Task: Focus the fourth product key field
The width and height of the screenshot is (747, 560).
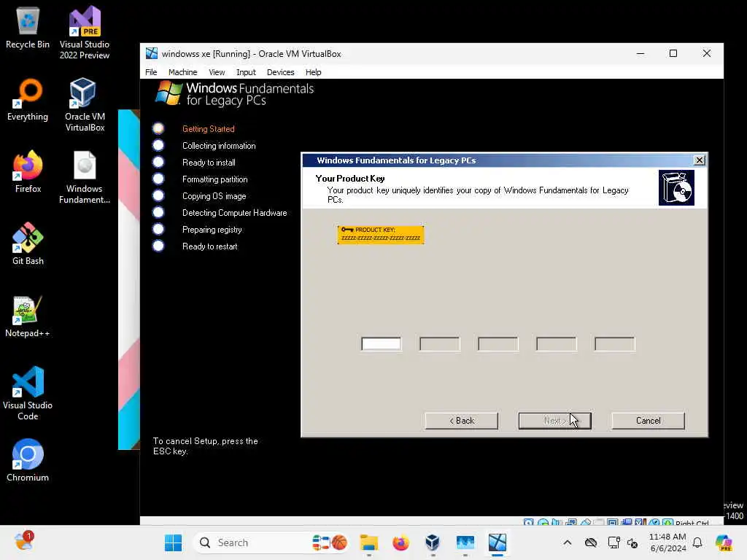Action: pyautogui.click(x=557, y=344)
